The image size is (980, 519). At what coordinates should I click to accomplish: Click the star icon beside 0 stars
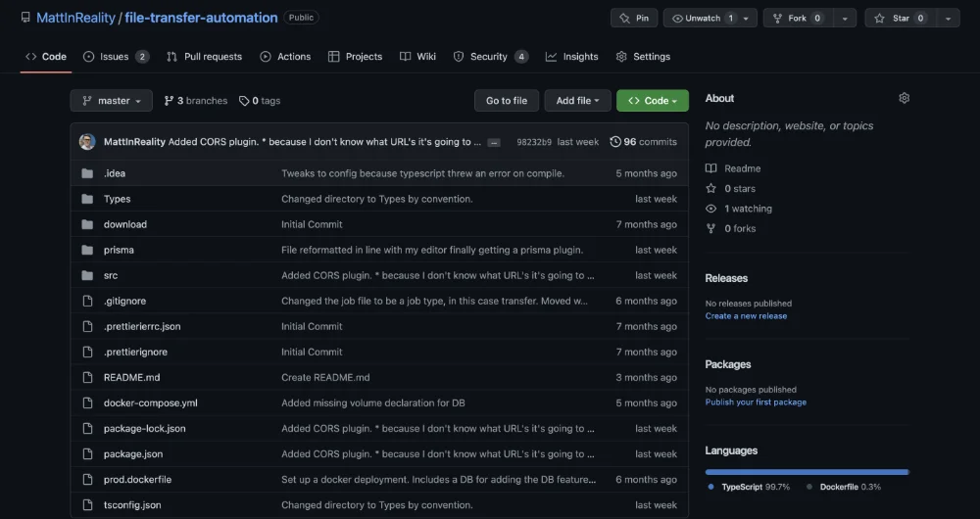[x=710, y=189]
